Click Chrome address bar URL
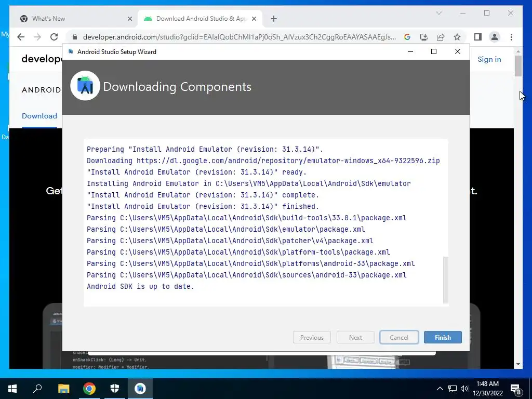Image resolution: width=532 pixels, height=399 pixels. [239, 37]
